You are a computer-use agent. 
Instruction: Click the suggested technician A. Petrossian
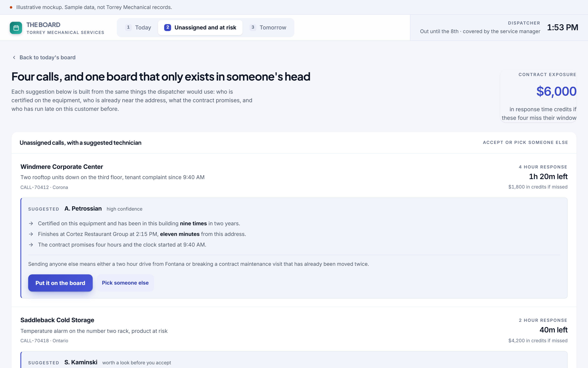pos(83,209)
